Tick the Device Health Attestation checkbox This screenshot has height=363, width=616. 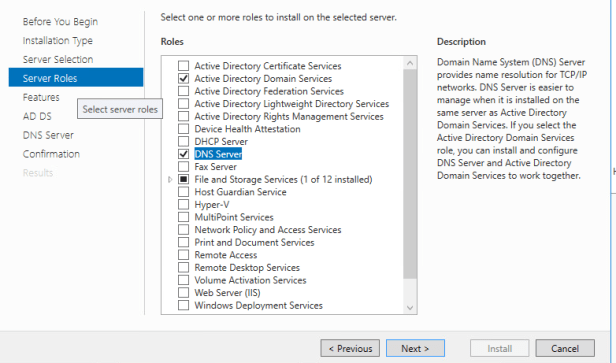183,129
